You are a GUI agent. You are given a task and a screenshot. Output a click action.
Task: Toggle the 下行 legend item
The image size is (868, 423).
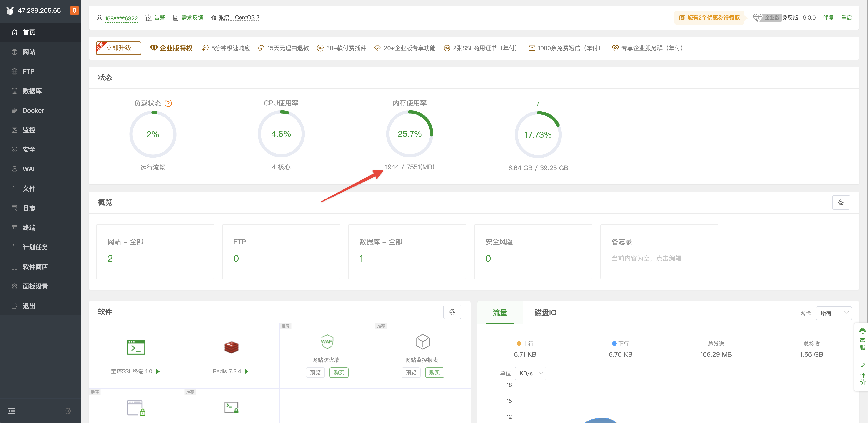tap(620, 344)
